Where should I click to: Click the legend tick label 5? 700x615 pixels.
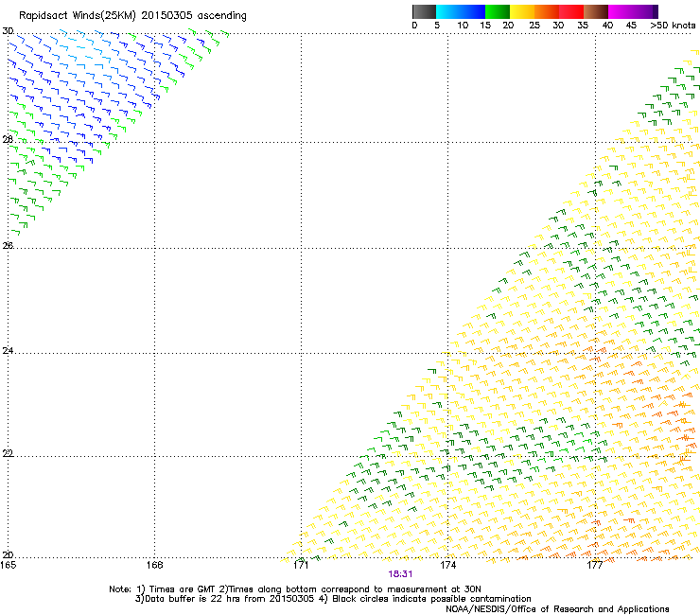[x=437, y=26]
